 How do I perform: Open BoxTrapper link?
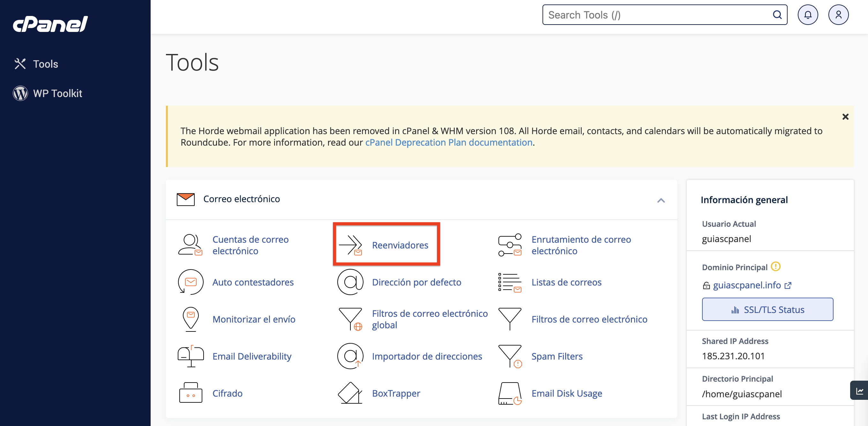point(396,393)
